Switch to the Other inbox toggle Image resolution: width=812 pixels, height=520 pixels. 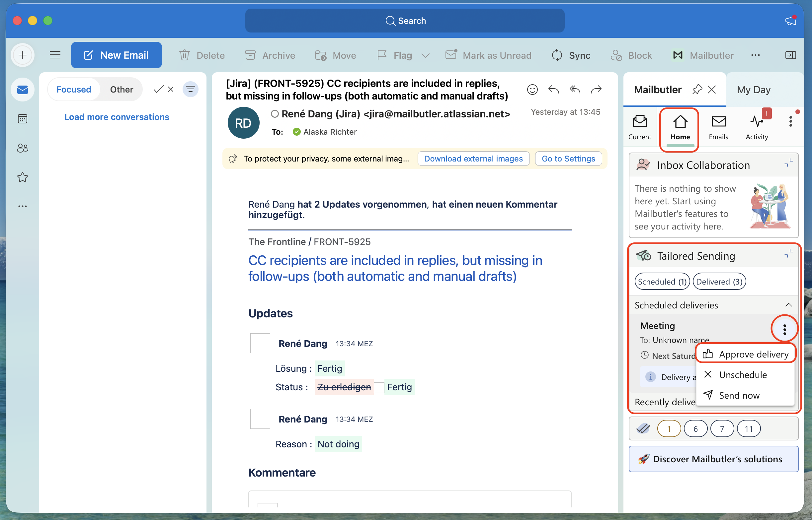tap(121, 90)
